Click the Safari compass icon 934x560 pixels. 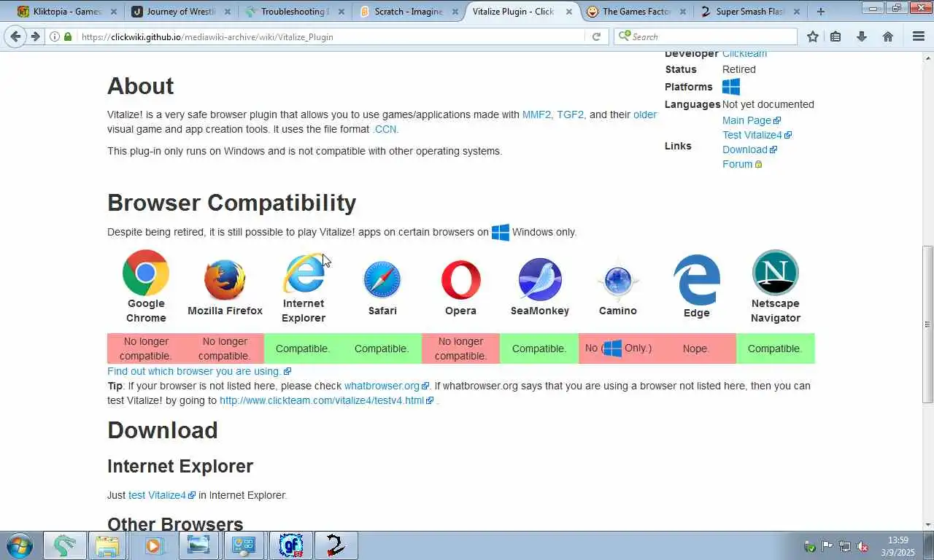click(x=382, y=280)
